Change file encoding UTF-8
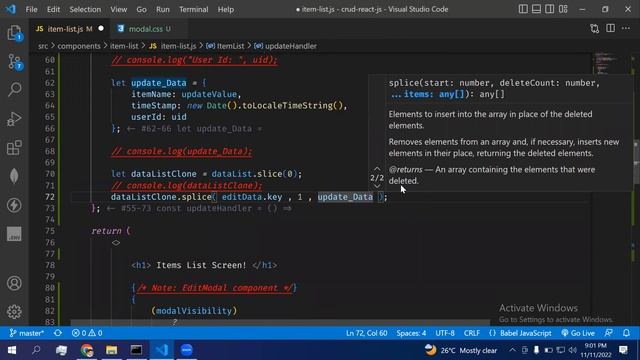 tap(445, 333)
